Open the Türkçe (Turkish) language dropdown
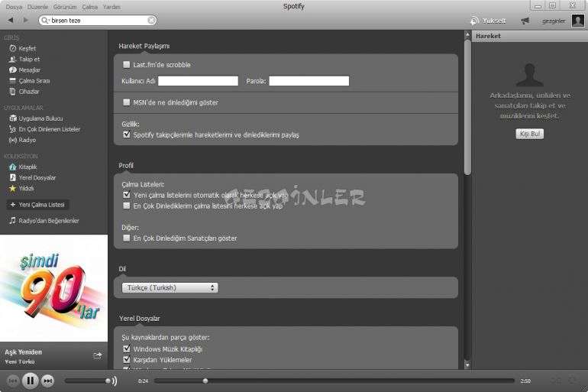Screen dimensions: 588x392 (x=170, y=288)
